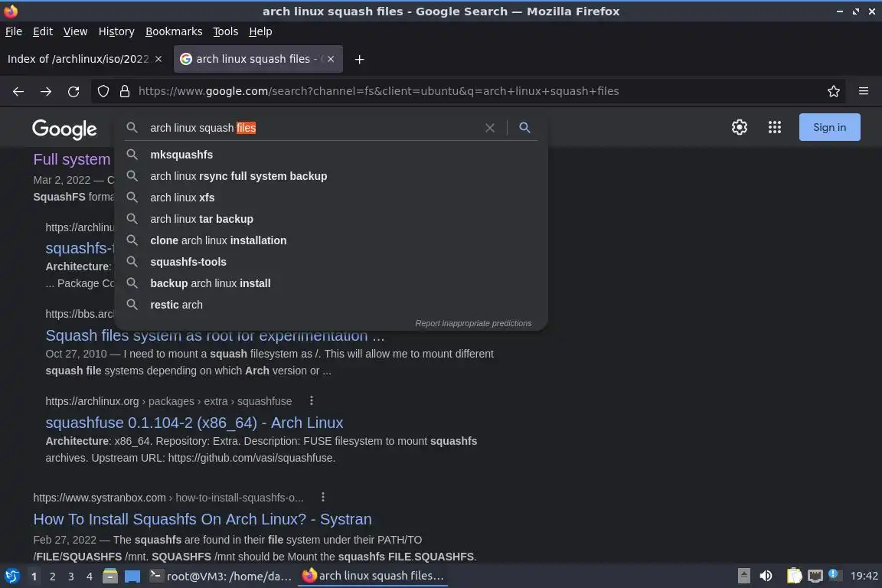Choose backup arch linux install suggestion

point(331,283)
